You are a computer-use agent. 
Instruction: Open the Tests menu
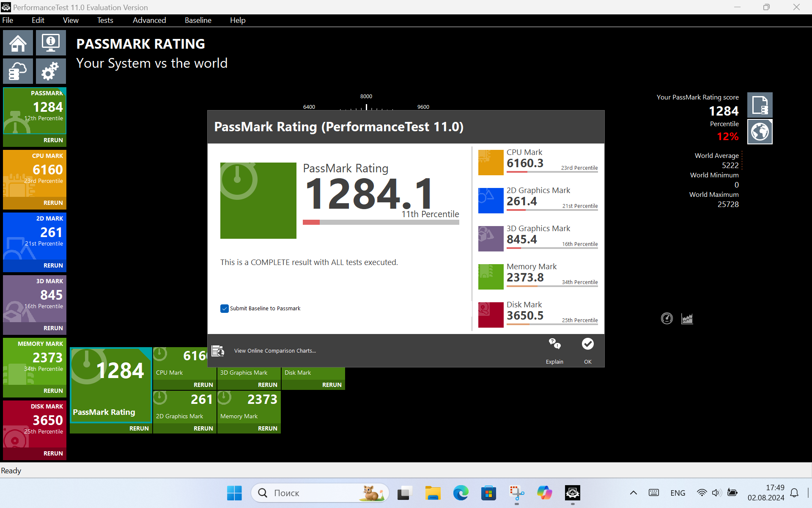tap(105, 20)
